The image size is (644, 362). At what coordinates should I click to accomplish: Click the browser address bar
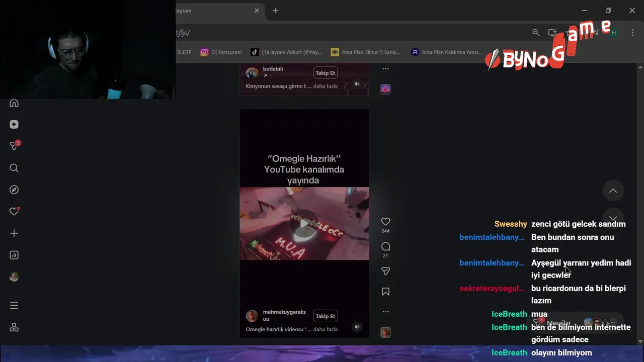[x=352, y=33]
